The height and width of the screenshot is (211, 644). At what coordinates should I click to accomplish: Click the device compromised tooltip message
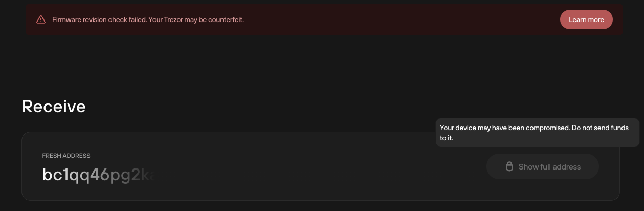click(x=538, y=133)
